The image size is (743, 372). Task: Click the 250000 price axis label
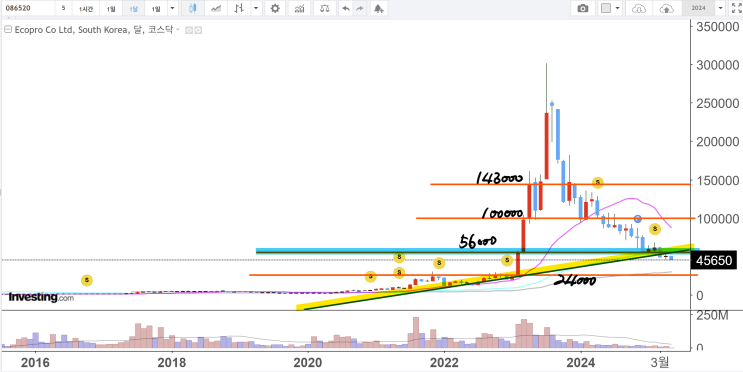717,103
